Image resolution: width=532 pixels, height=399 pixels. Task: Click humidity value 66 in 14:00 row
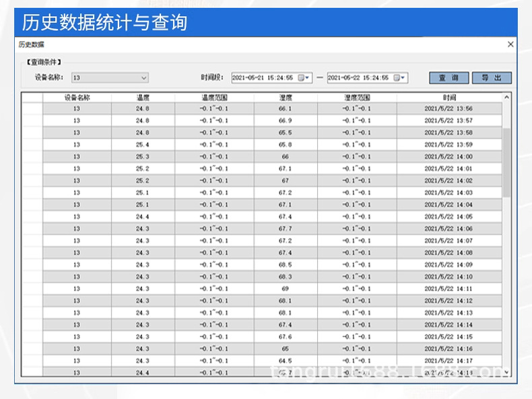tap(286, 157)
